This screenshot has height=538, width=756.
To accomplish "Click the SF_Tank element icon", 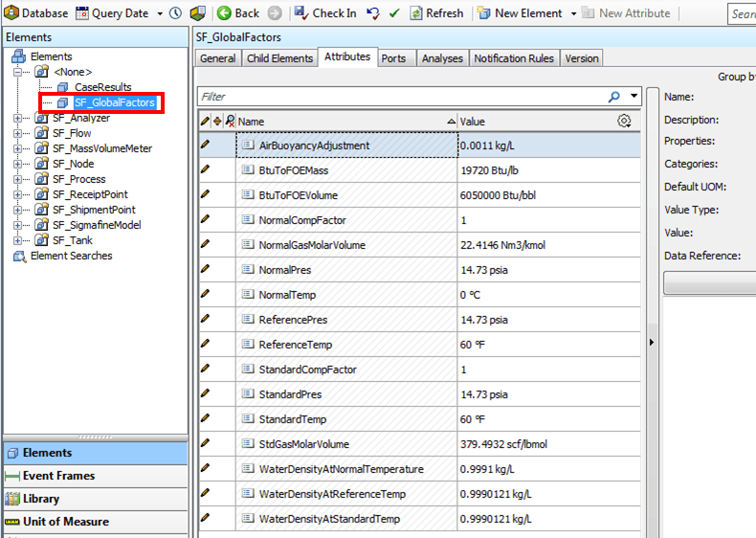I will tap(42, 240).
